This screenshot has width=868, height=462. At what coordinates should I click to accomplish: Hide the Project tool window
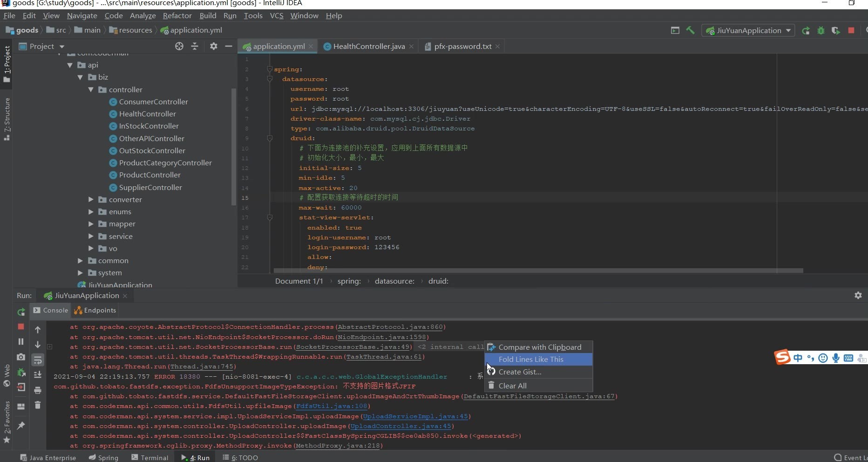[229, 46]
